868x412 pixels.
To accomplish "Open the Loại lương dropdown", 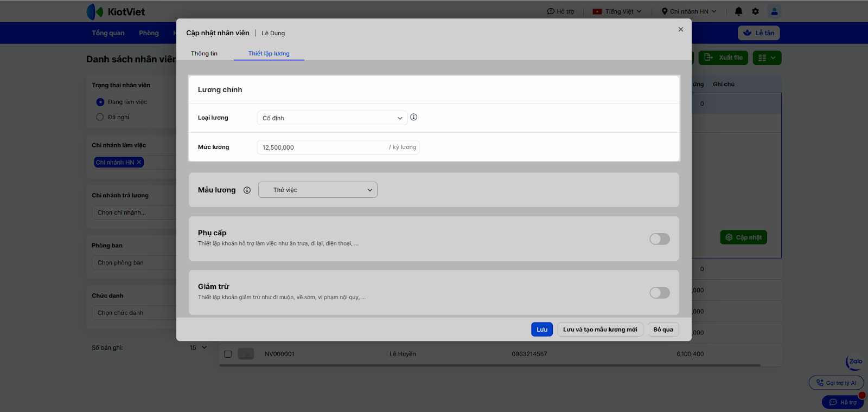I will tap(331, 118).
